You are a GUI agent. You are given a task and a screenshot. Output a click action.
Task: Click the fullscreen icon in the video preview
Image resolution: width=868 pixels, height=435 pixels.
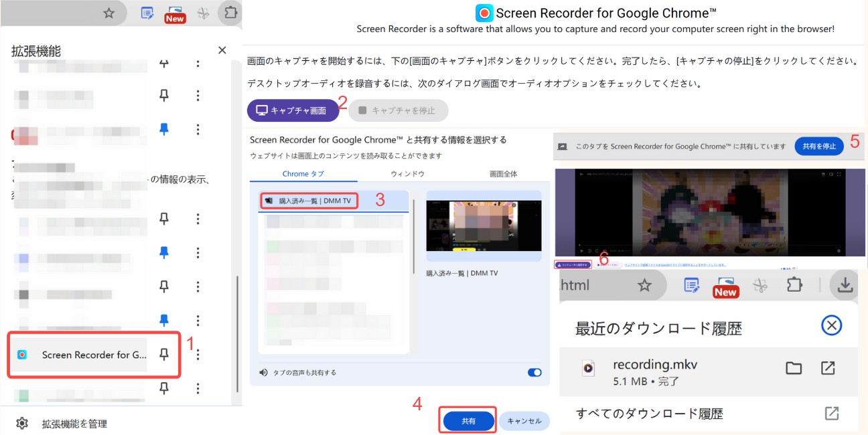[x=839, y=175]
